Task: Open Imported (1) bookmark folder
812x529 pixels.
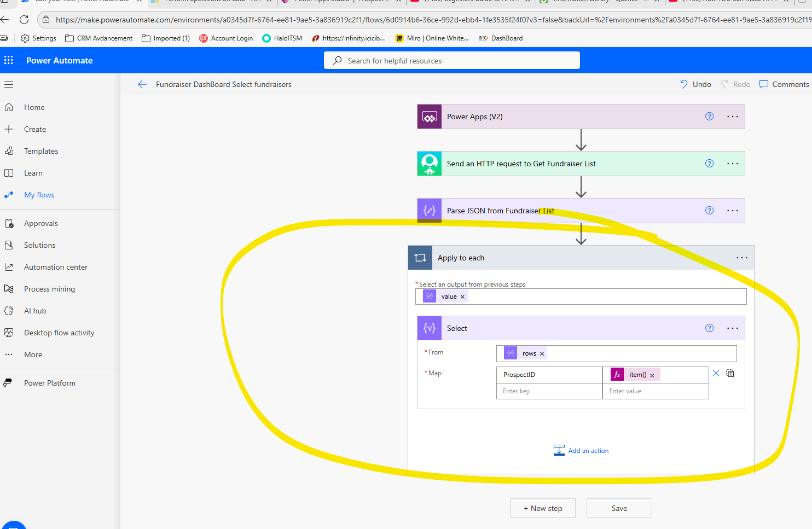Action: pos(166,38)
